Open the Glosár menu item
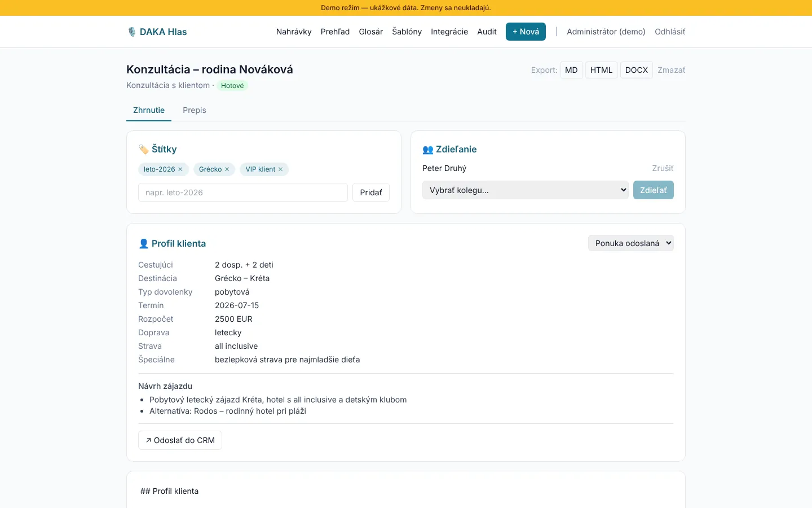Viewport: 812px width, 508px height. [x=371, y=32]
